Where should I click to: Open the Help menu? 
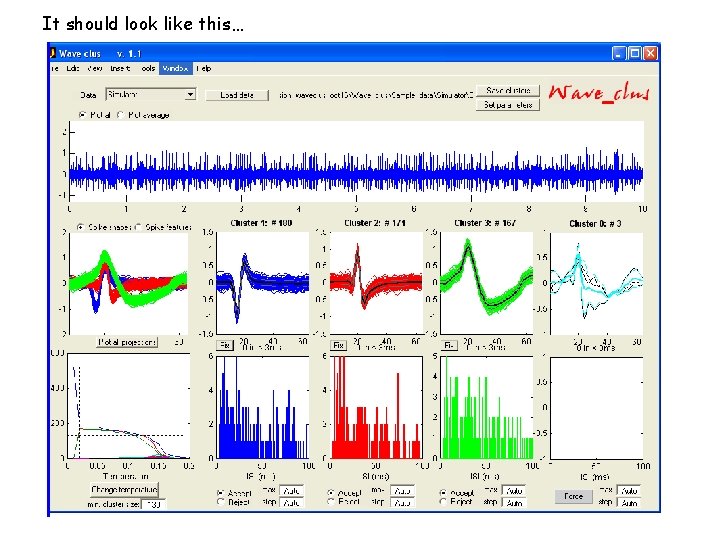(203, 68)
